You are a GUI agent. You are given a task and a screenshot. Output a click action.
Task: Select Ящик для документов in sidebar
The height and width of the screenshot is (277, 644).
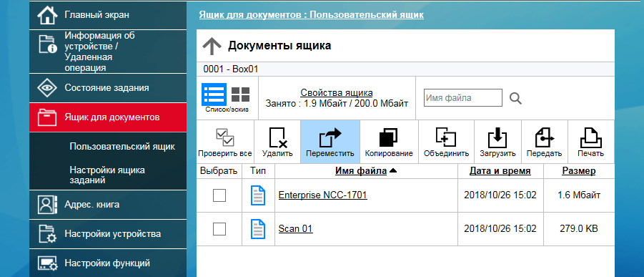coord(108,117)
